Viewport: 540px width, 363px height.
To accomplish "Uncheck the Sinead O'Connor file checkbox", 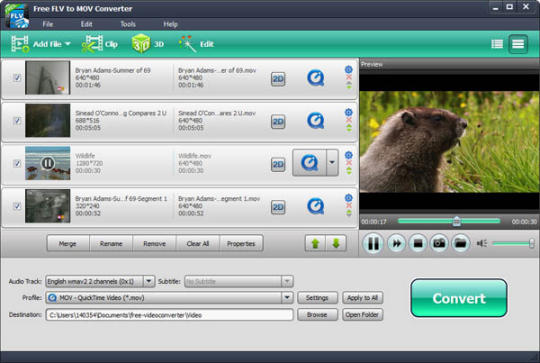I will coord(17,121).
